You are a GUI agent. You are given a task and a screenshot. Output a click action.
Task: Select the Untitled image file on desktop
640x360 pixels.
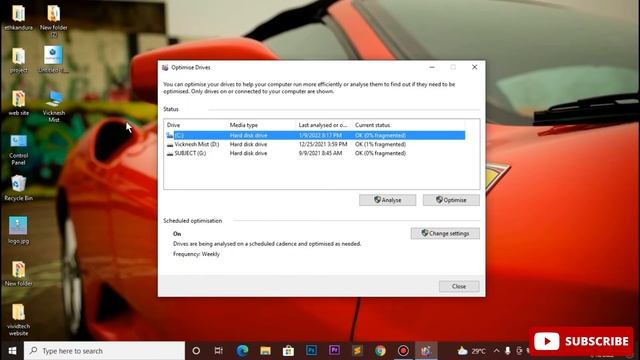coord(54,60)
